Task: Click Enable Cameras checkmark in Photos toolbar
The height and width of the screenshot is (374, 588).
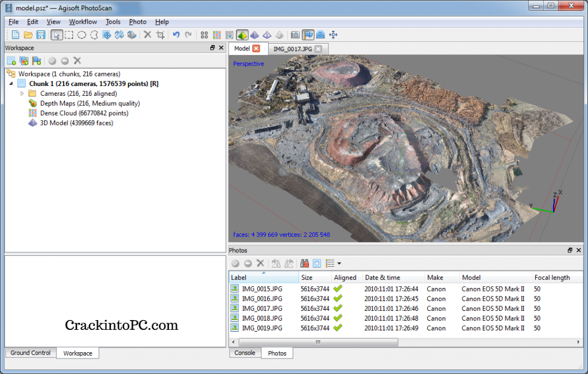Action: pos(235,263)
